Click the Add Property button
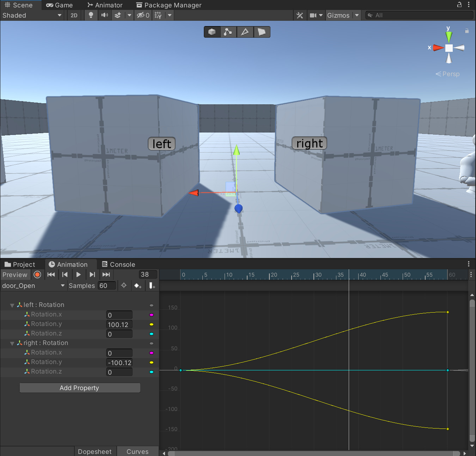This screenshot has width=476, height=456. click(x=80, y=388)
